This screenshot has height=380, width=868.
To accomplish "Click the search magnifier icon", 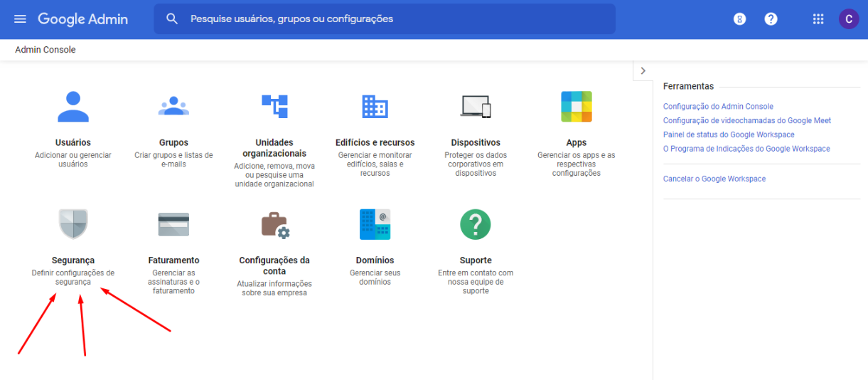I will (172, 19).
